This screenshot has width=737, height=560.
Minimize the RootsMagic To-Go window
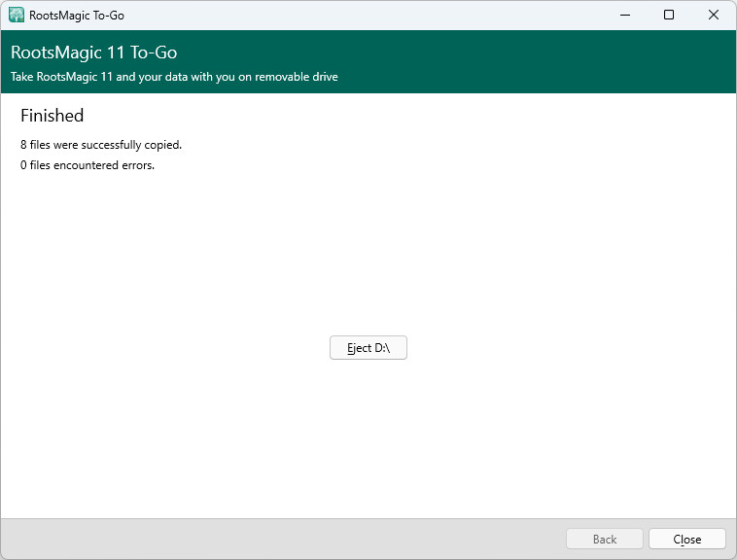pos(624,15)
